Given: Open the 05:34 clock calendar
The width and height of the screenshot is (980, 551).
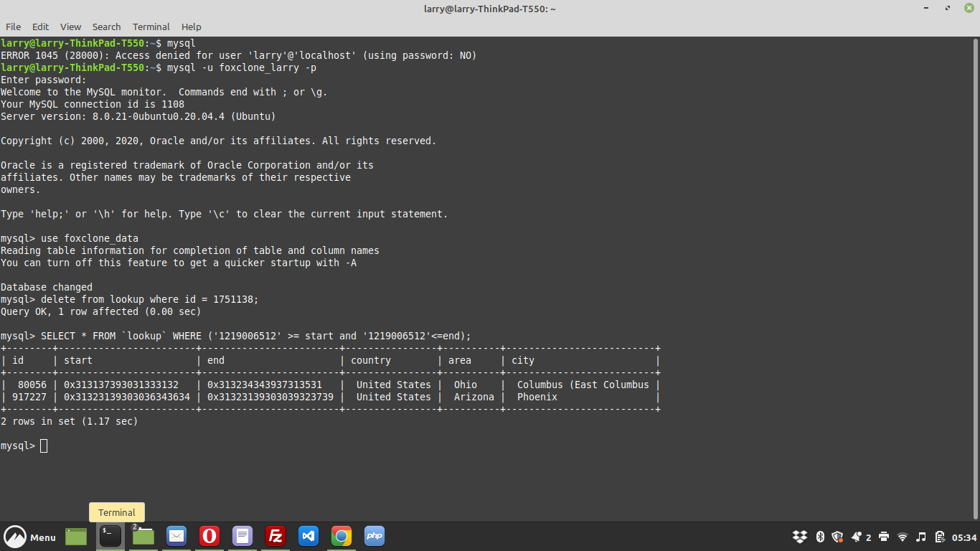Looking at the screenshot, I should pyautogui.click(x=964, y=537).
